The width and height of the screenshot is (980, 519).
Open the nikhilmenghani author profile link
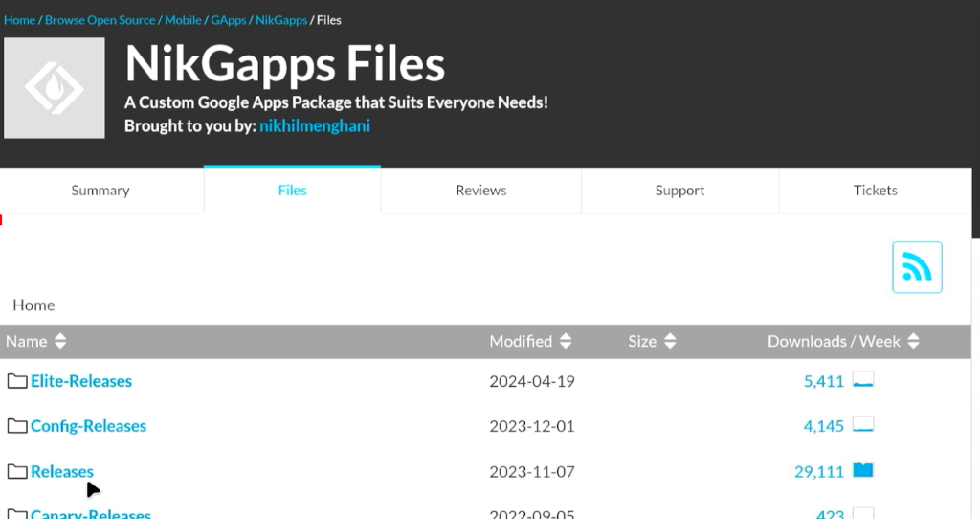[x=314, y=126]
